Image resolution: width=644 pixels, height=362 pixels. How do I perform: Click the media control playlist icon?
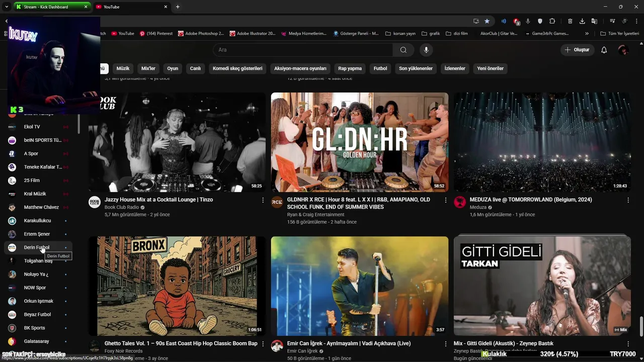tap(612, 21)
